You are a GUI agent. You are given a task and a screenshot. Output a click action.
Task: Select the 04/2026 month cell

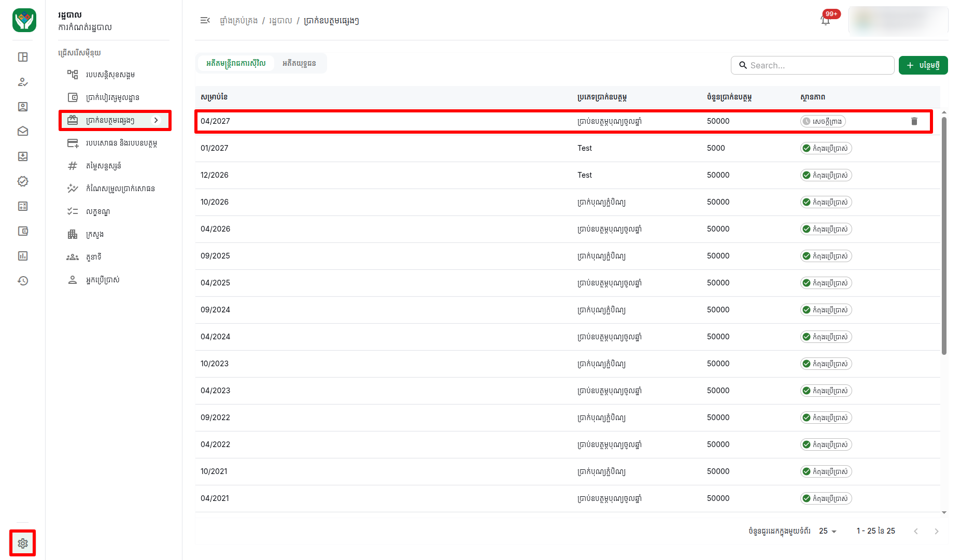click(x=215, y=229)
